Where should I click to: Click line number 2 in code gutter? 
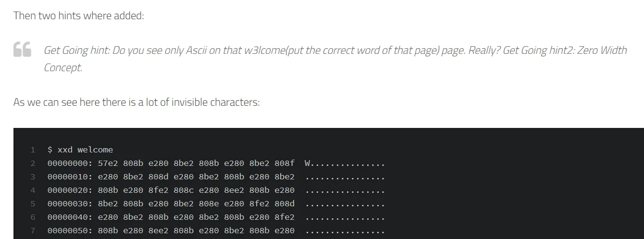[x=33, y=163]
